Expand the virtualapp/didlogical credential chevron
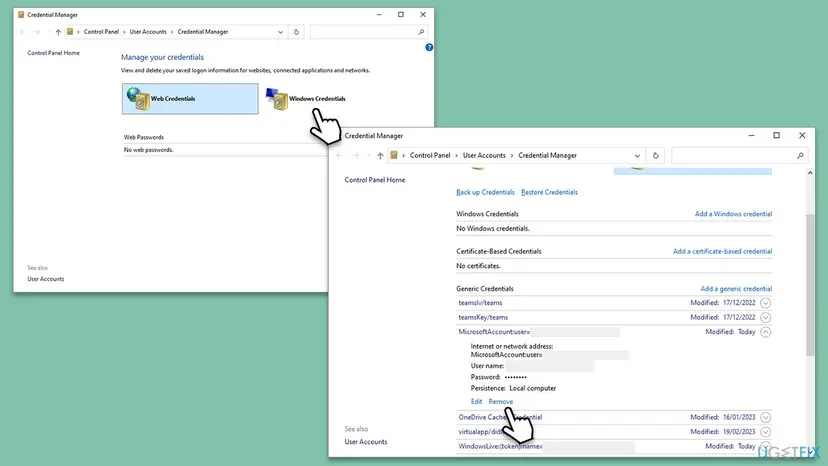Image resolution: width=828 pixels, height=466 pixels. tap(765, 432)
